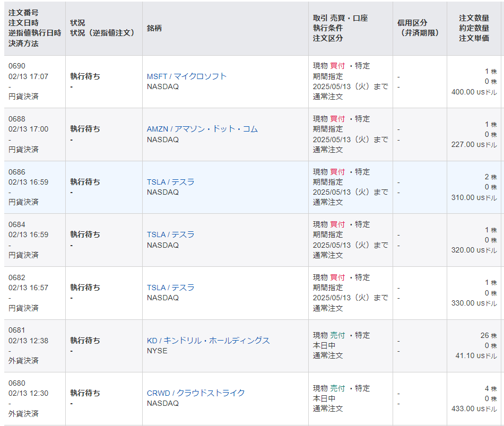Image resolution: width=504 pixels, height=426 pixels.
Task: Open TSLA / テスラ link in order 0686
Action: 170,182
